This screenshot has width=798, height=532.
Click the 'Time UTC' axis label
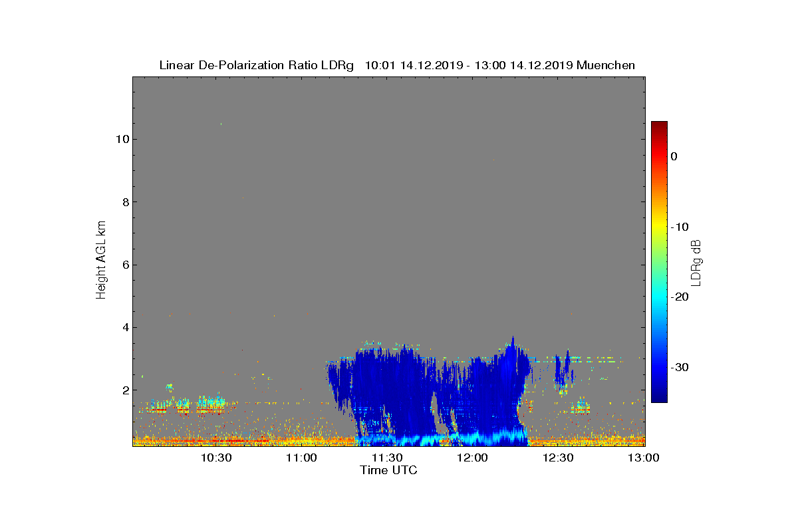pyautogui.click(x=388, y=470)
